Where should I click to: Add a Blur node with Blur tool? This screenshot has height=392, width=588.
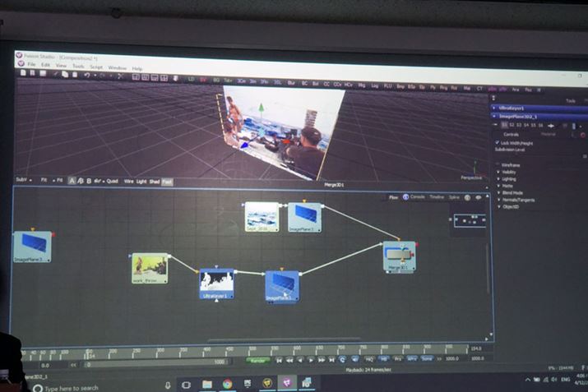(290, 80)
